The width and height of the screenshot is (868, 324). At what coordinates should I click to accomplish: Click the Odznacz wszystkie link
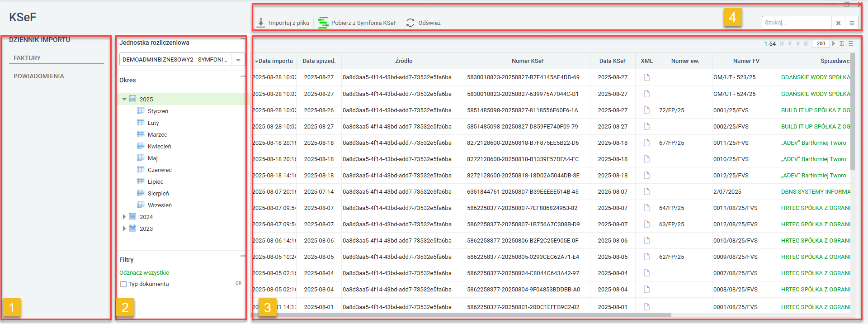point(144,273)
